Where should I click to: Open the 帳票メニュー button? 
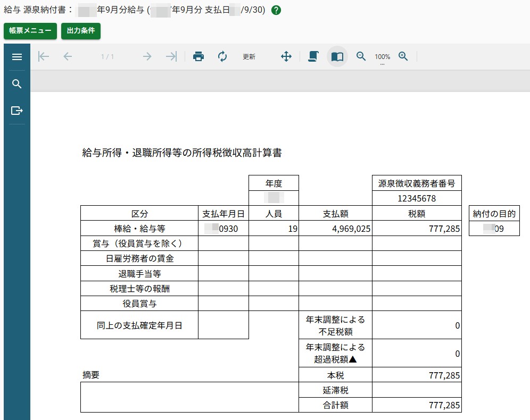[x=30, y=31]
